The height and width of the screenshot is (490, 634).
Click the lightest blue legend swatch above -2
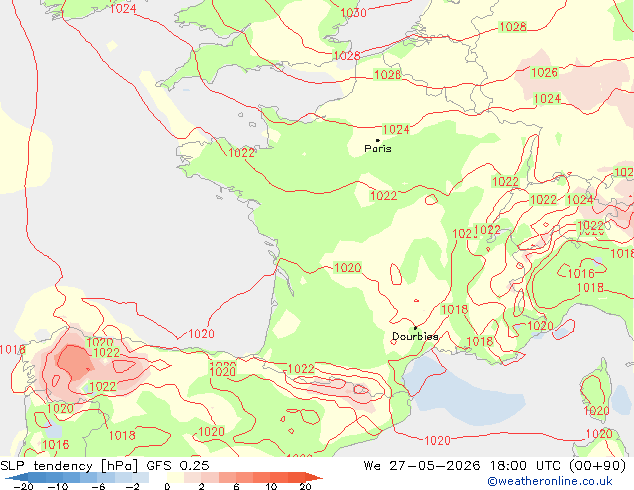point(140,477)
